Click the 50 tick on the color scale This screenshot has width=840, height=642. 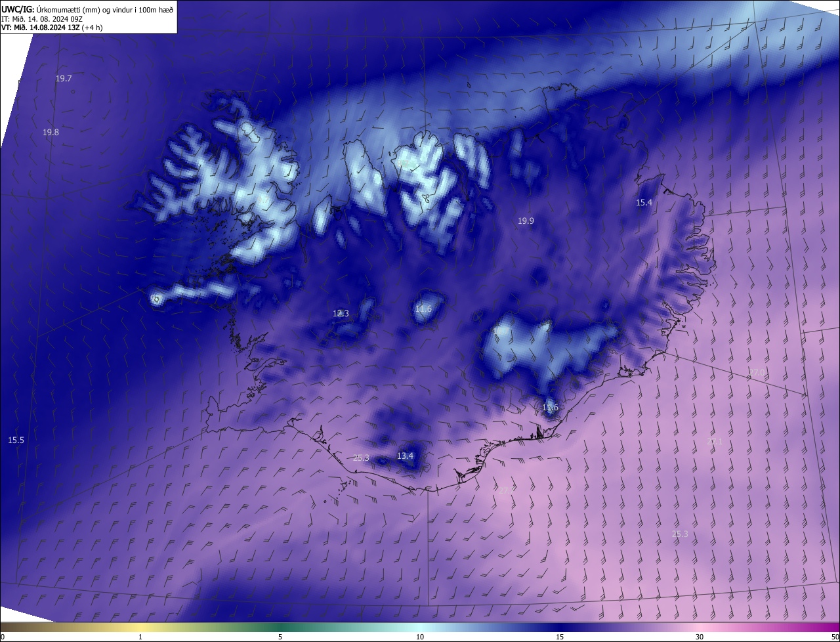(x=835, y=637)
